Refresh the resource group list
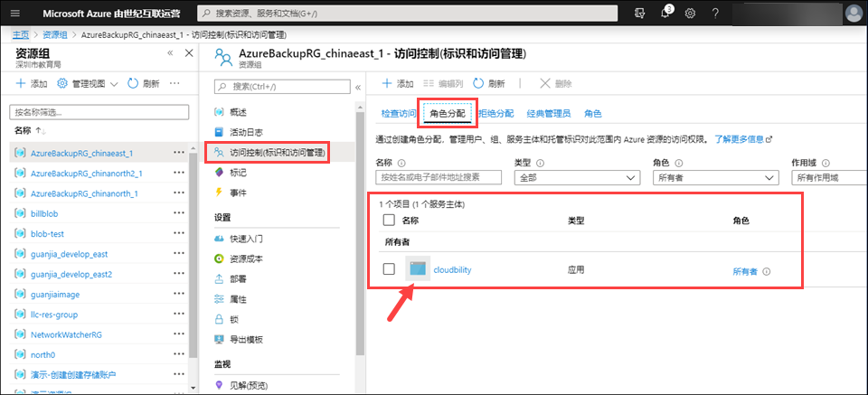The height and width of the screenshot is (395, 868). point(144,83)
